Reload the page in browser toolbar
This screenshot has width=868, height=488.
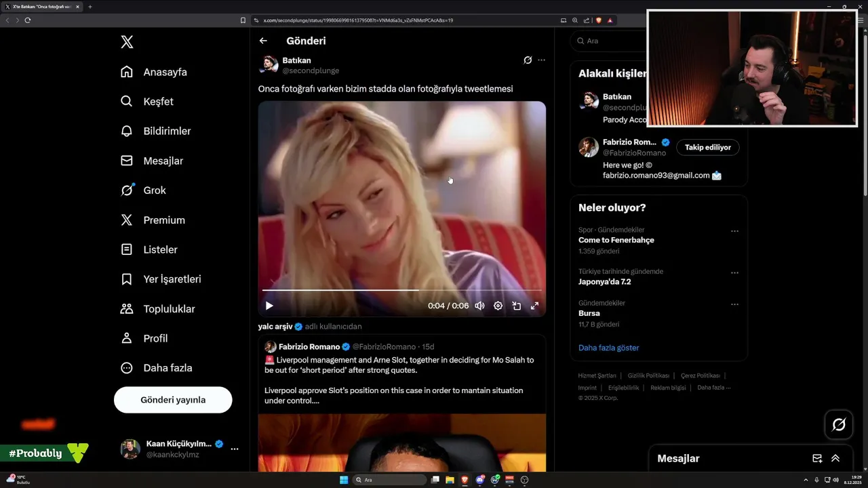click(x=28, y=20)
